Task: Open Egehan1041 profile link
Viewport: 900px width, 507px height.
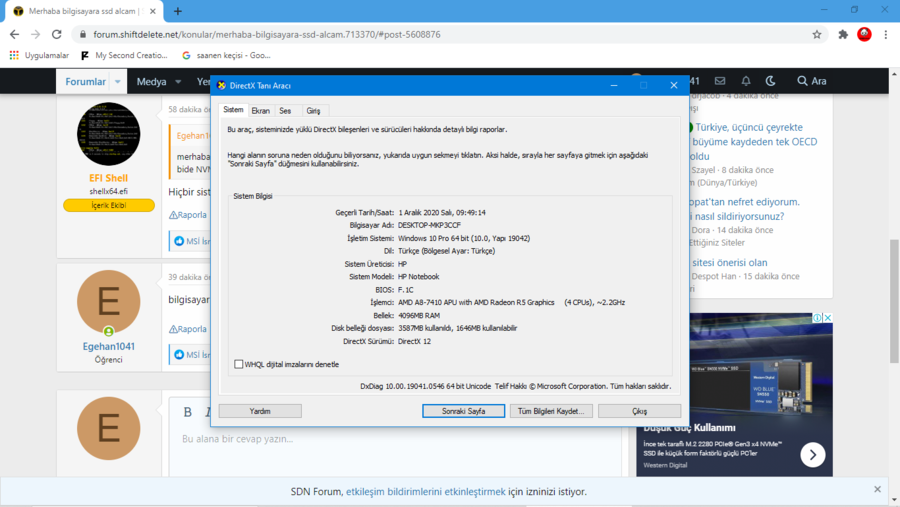Action: 108,346
